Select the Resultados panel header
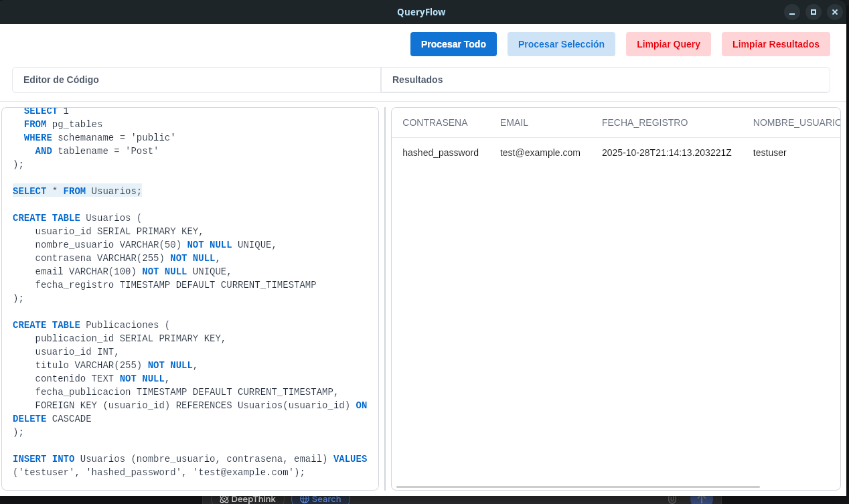Screen dimensions: 849x504 pyautogui.click(x=605, y=80)
